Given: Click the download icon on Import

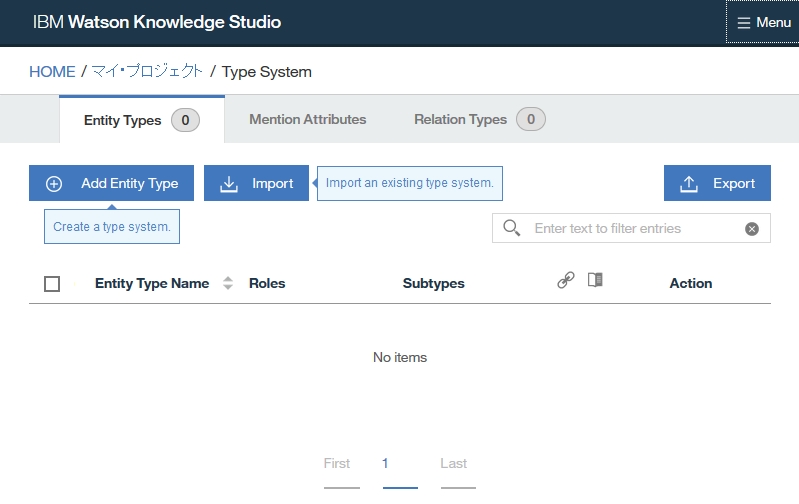Looking at the screenshot, I should point(229,184).
